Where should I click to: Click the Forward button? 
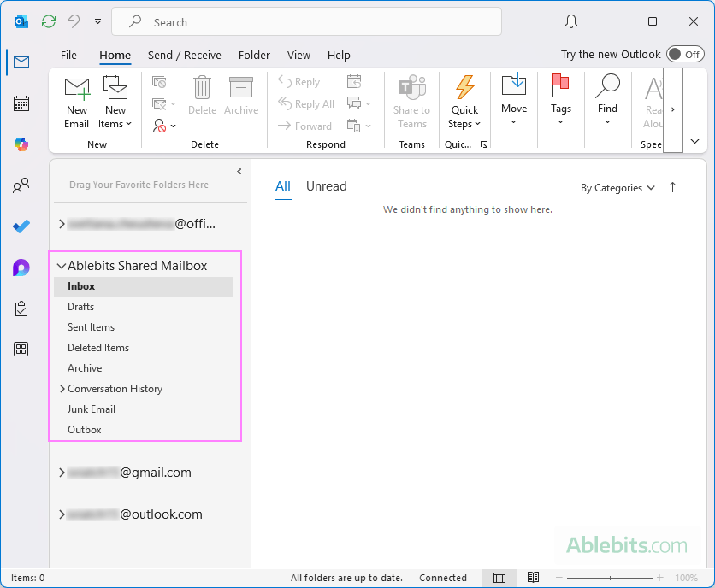click(304, 126)
